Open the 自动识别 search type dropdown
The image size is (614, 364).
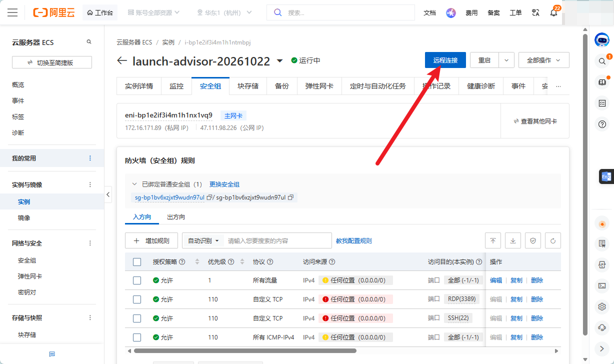click(x=203, y=240)
